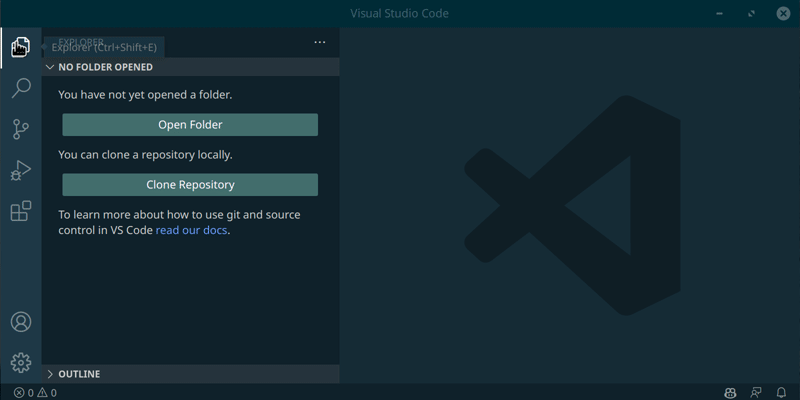Open the Manage gear menu
Image resolution: width=800 pixels, height=400 pixels.
[21, 362]
